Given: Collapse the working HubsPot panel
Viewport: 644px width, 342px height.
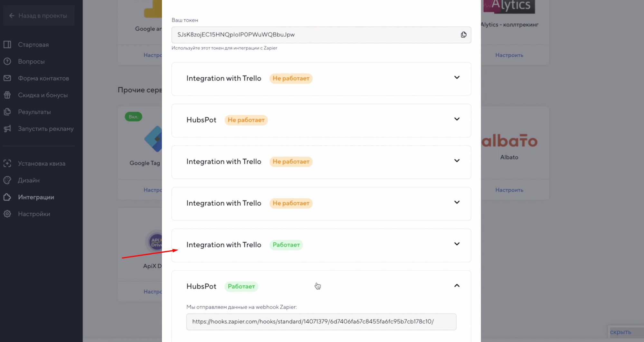Looking at the screenshot, I should tap(457, 286).
